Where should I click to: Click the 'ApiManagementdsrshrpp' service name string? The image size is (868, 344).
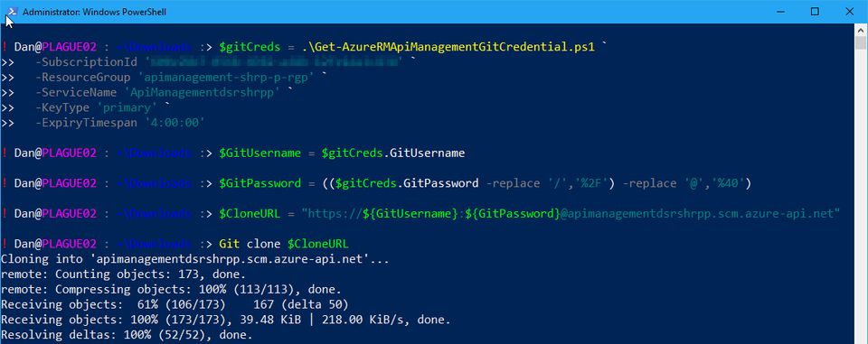tap(202, 92)
